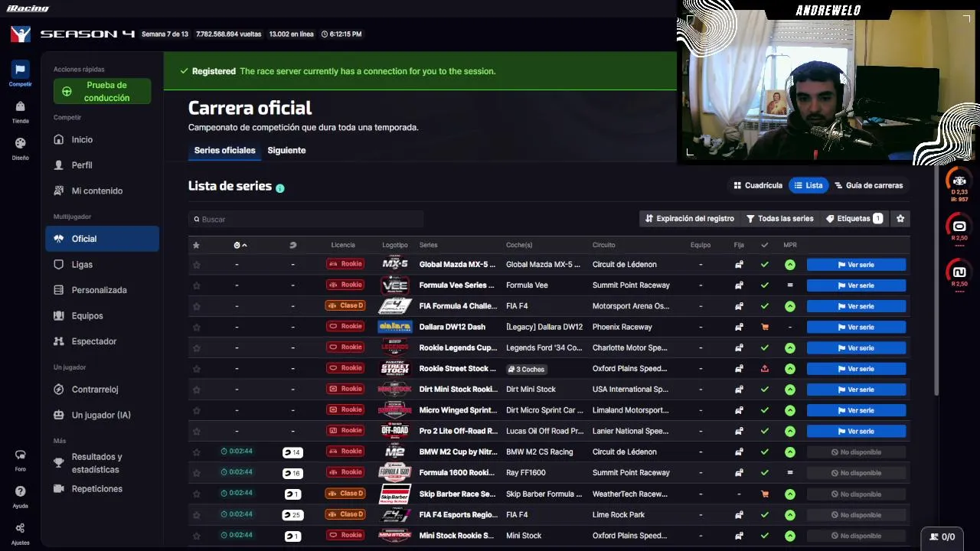Click Ver serie for Dallara DW12 Dash
The height and width of the screenshot is (551, 980).
856,327
